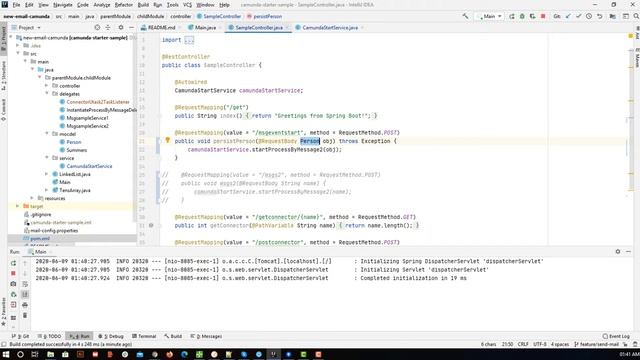Open the Navigate menu
Screen dimensions: 640x360
pyautogui.click(x=63, y=5)
